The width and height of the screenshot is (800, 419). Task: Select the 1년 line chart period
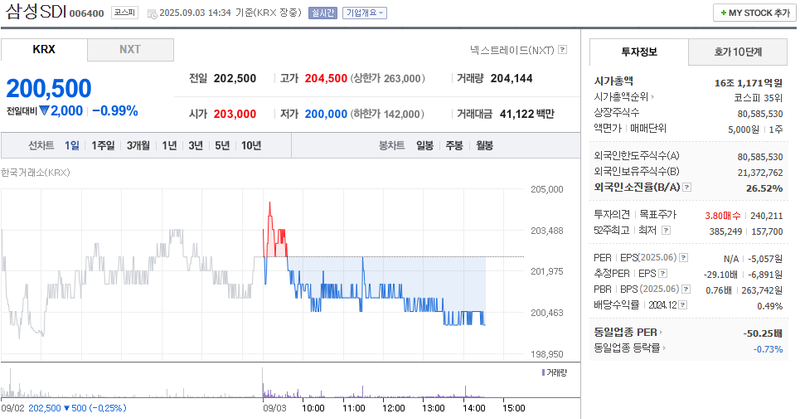pyautogui.click(x=169, y=145)
